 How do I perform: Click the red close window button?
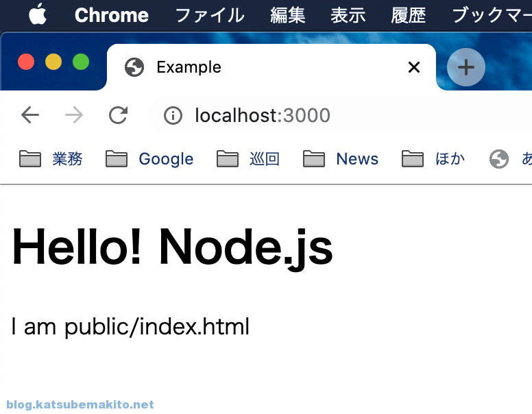tap(26, 62)
